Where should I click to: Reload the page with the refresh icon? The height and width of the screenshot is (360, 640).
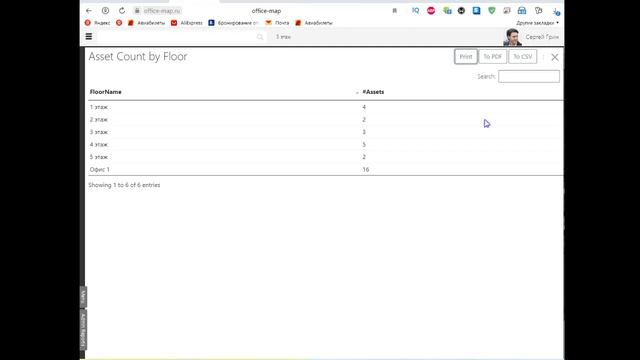[x=122, y=11]
